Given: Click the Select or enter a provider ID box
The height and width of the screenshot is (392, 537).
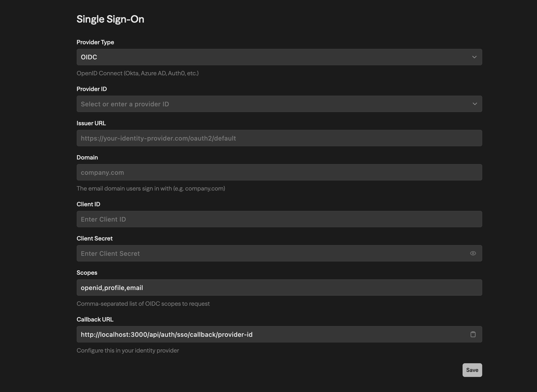Looking at the screenshot, I should pyautogui.click(x=261, y=104).
